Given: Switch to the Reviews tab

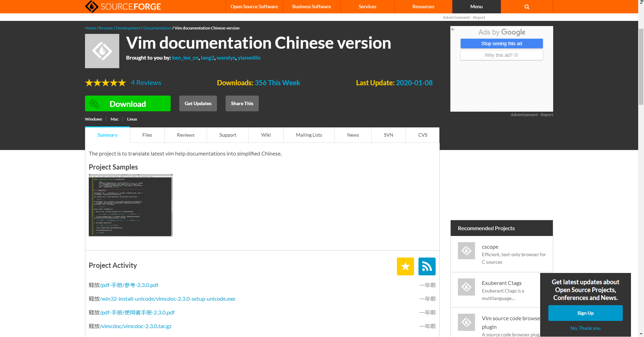Looking at the screenshot, I should [186, 135].
